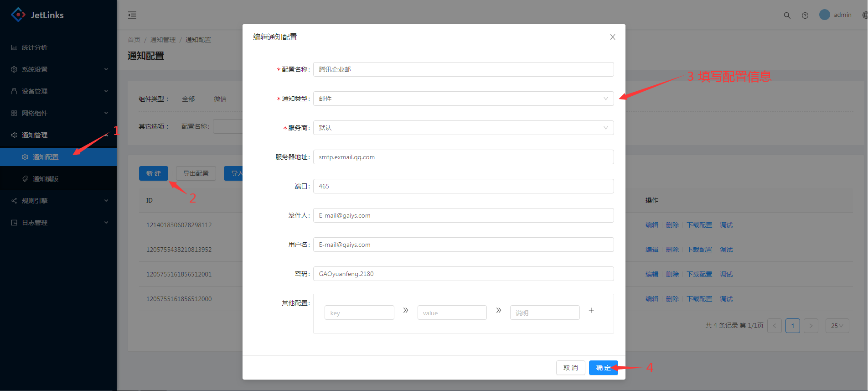Open the 服务商 dropdown
Viewport: 868px width, 391px height.
click(463, 128)
